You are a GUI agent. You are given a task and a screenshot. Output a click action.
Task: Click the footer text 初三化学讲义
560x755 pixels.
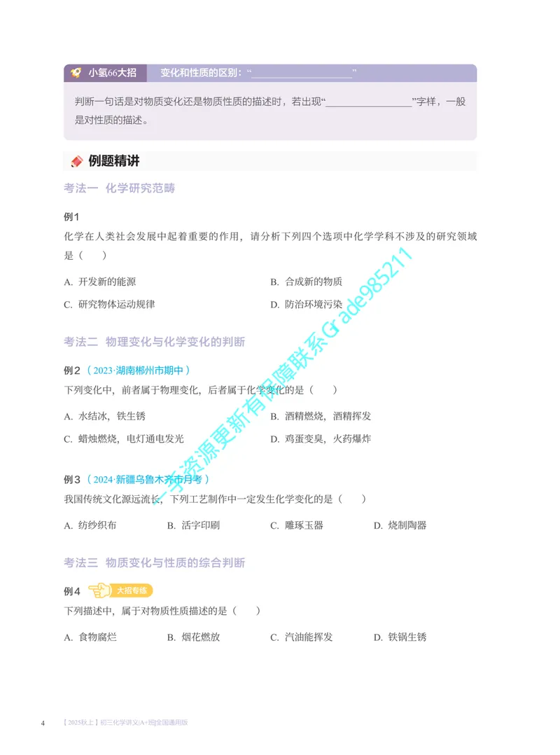tap(119, 722)
